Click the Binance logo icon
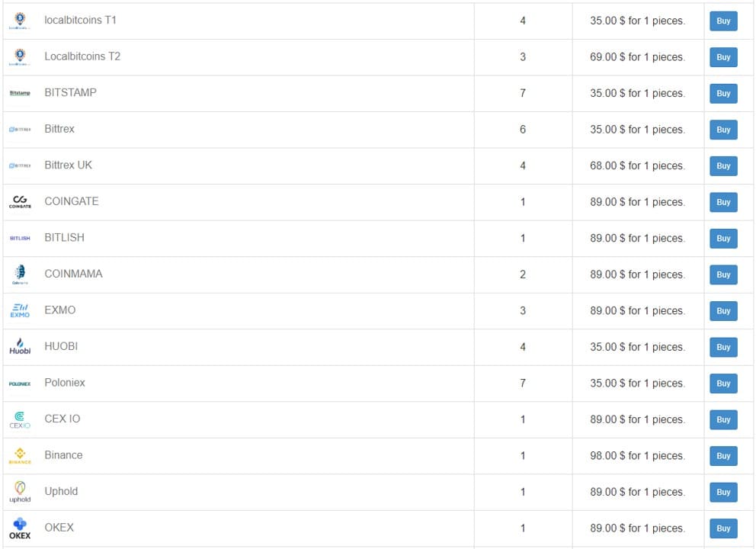756x549 pixels. tap(20, 455)
